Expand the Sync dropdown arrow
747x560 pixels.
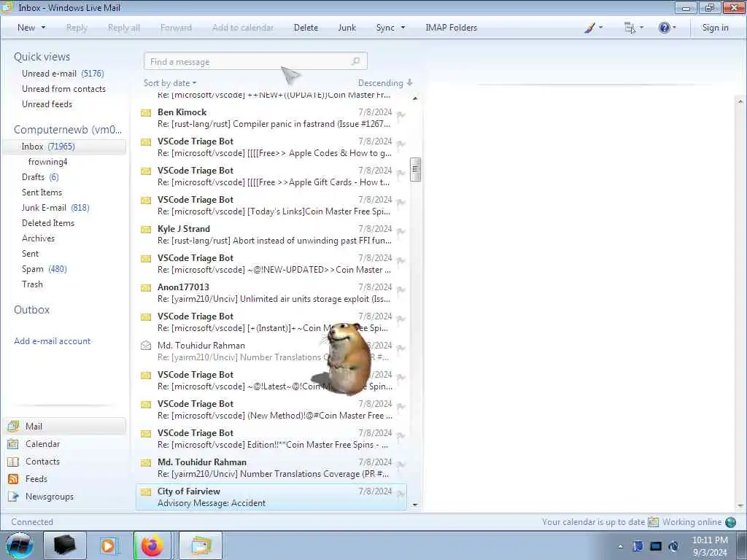pyautogui.click(x=403, y=28)
